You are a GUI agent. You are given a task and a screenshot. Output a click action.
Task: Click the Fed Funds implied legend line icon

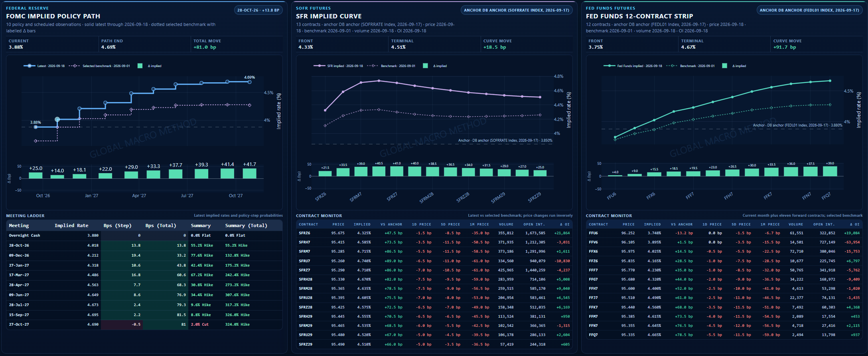(x=609, y=66)
